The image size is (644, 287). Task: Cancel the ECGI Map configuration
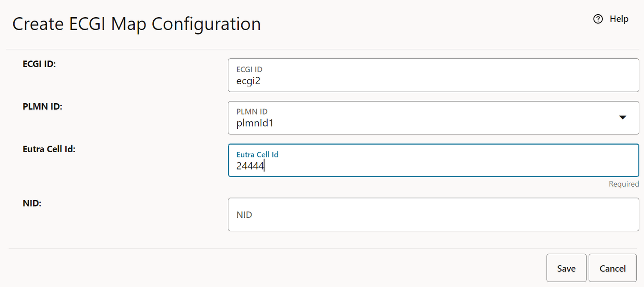[612, 268]
